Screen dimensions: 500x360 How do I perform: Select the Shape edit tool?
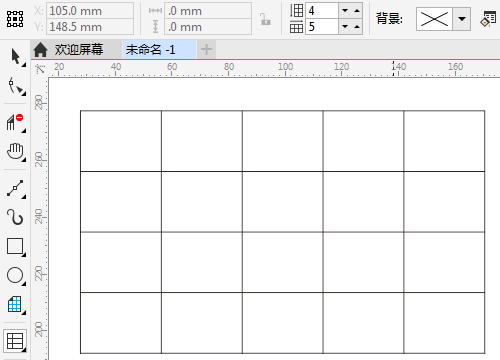[x=14, y=86]
